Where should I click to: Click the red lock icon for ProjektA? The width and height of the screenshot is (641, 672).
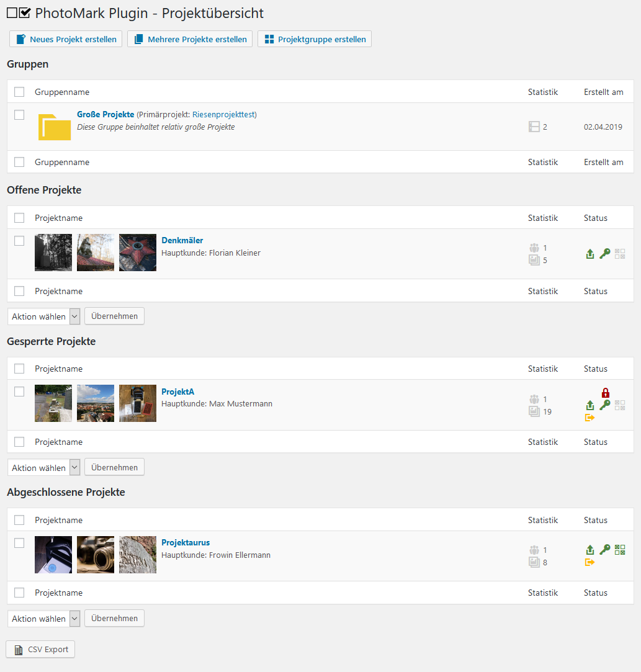click(605, 393)
